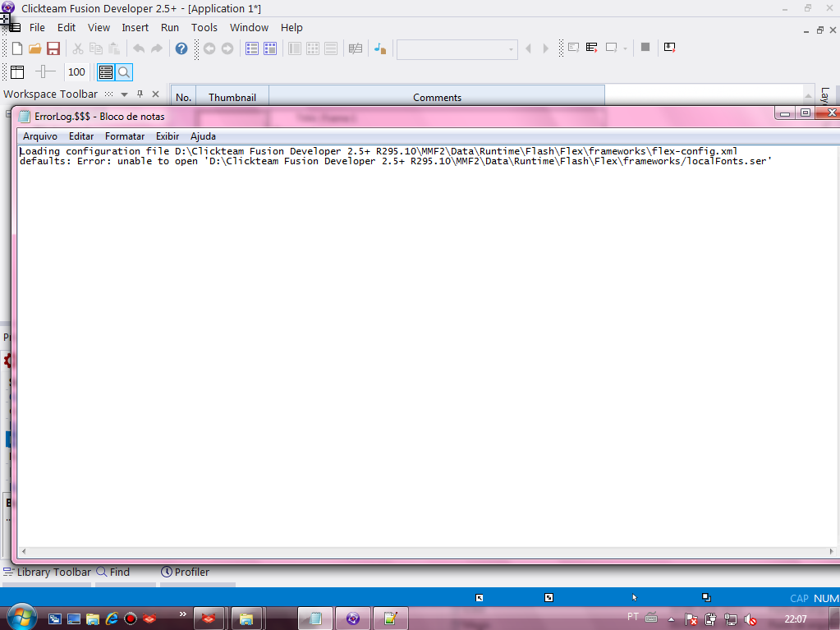
Task: Click the Run Application icon
Action: 592,48
